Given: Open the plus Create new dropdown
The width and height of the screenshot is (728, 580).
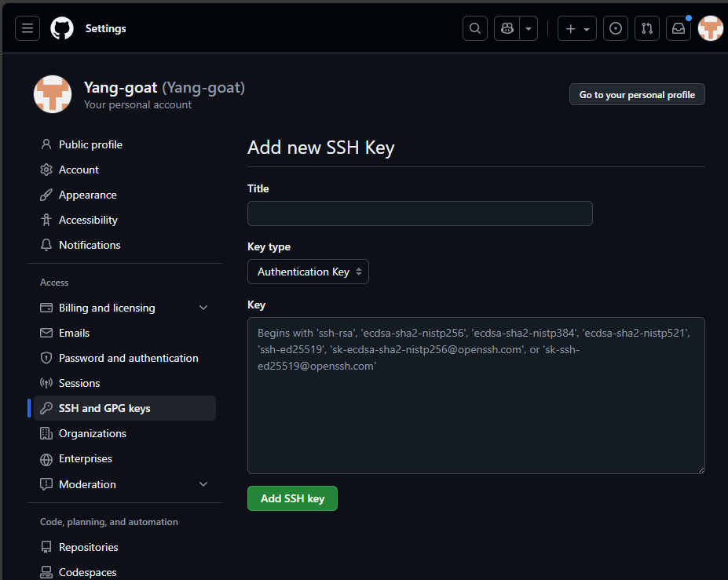Looking at the screenshot, I should [577, 28].
